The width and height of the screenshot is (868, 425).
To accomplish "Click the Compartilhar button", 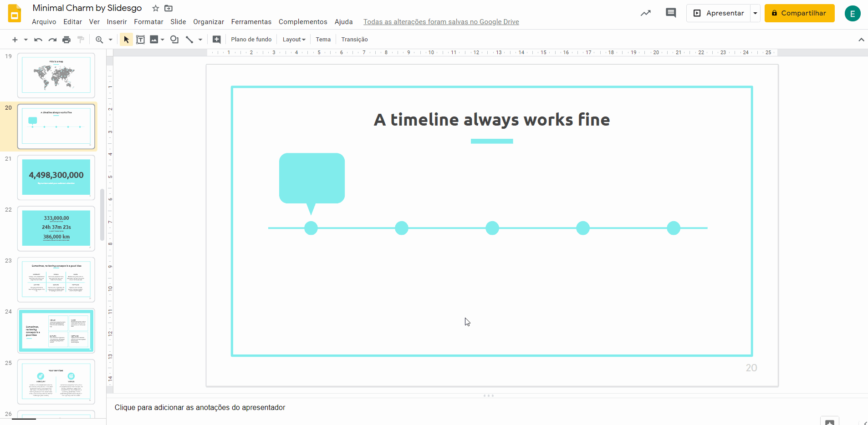I will (799, 13).
